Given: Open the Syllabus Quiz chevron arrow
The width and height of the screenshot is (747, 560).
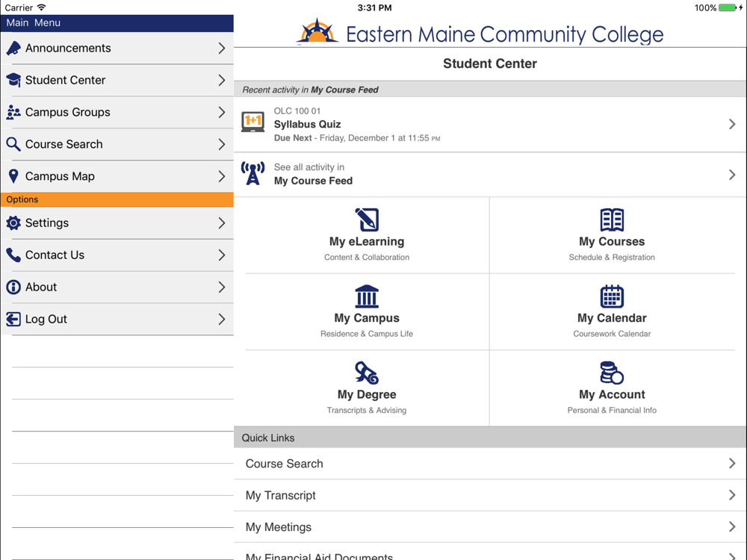Looking at the screenshot, I should pyautogui.click(x=732, y=124).
